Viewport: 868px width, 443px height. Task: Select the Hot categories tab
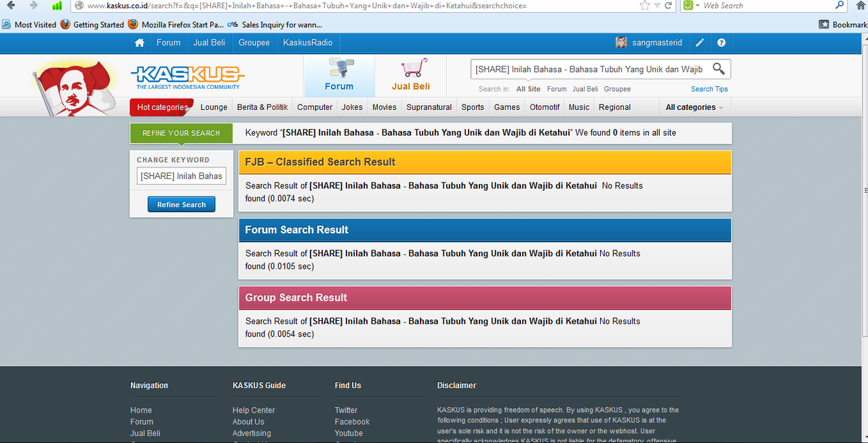point(162,107)
